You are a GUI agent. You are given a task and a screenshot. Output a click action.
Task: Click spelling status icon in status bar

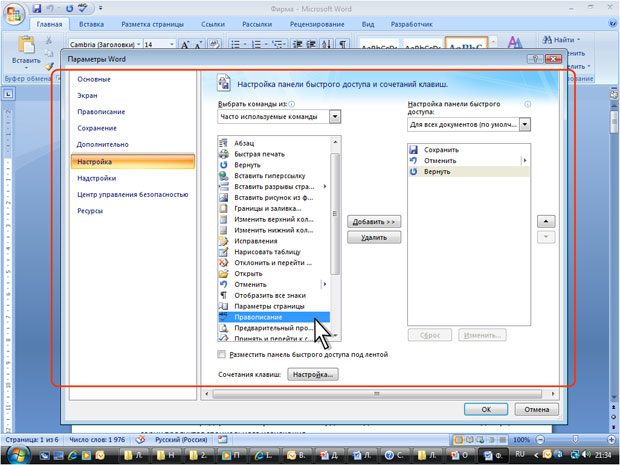(140, 439)
